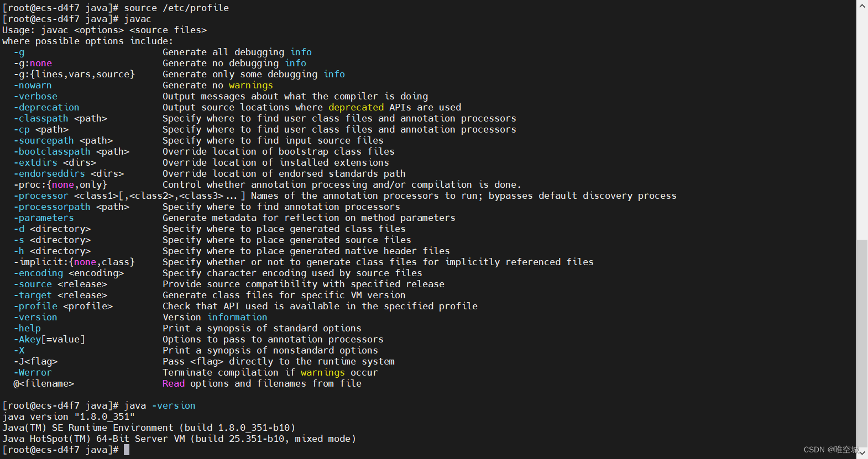Click the java version "1.8.0_351" text
Screen dimensions: 868x459
[69, 416]
